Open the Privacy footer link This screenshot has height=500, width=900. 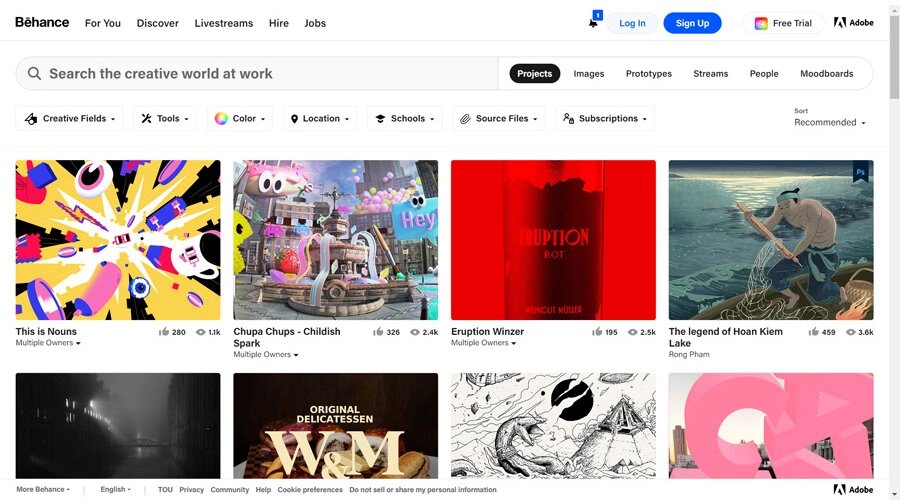pos(192,490)
